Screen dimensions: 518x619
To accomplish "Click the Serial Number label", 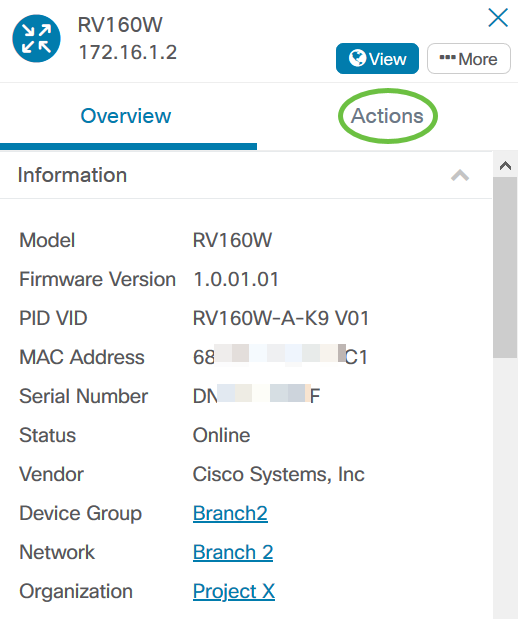I will click(83, 396).
